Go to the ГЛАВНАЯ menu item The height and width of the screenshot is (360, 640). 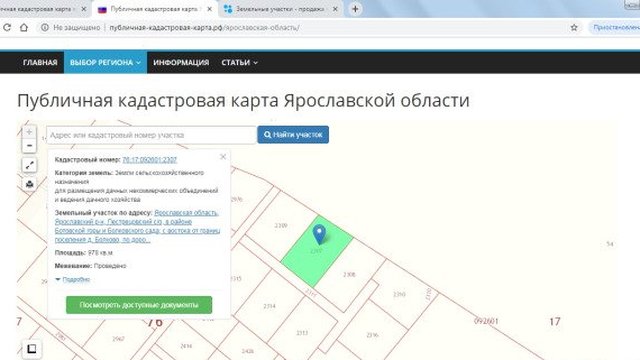tap(40, 62)
